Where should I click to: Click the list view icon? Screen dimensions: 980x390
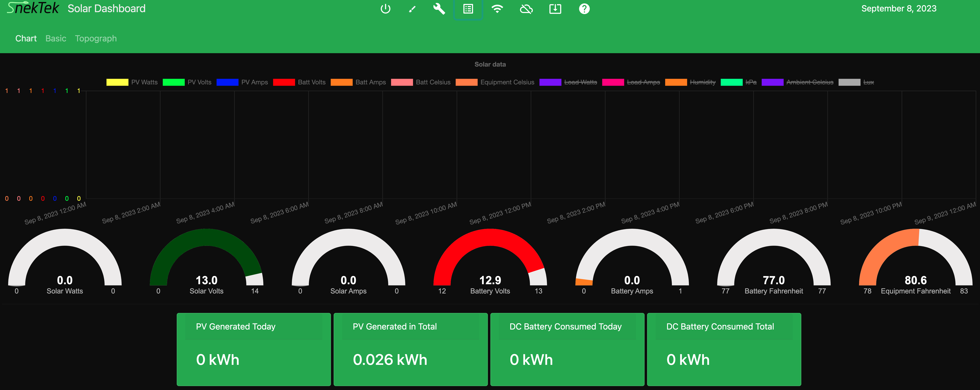[468, 9]
